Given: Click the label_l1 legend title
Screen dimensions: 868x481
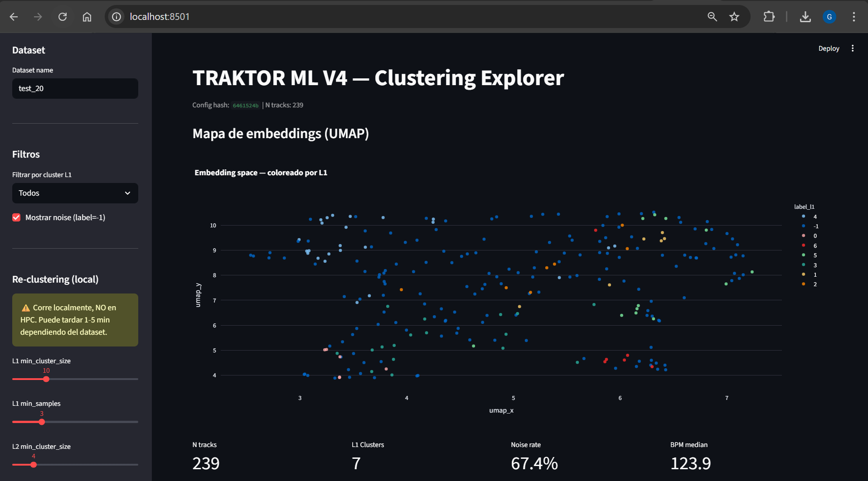Looking at the screenshot, I should [804, 207].
